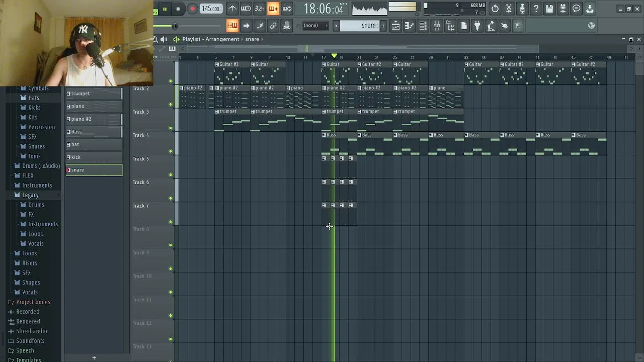Pause playback with the pause button

(x=165, y=9)
